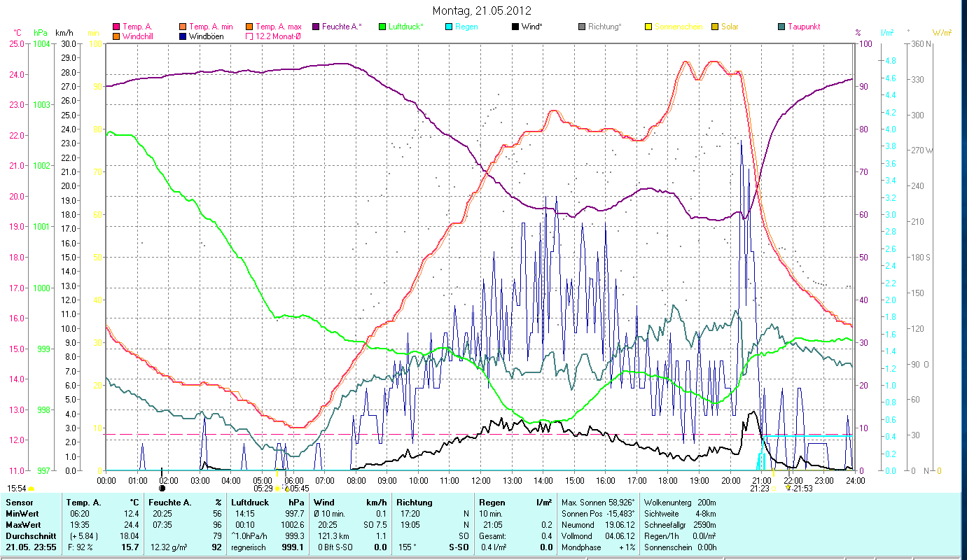The image size is (967, 560).
Task: Click the new moon symbol below 02:00
Action: tap(162, 488)
